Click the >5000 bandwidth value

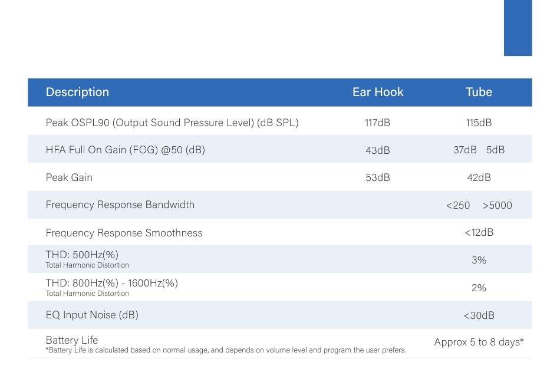click(x=497, y=205)
